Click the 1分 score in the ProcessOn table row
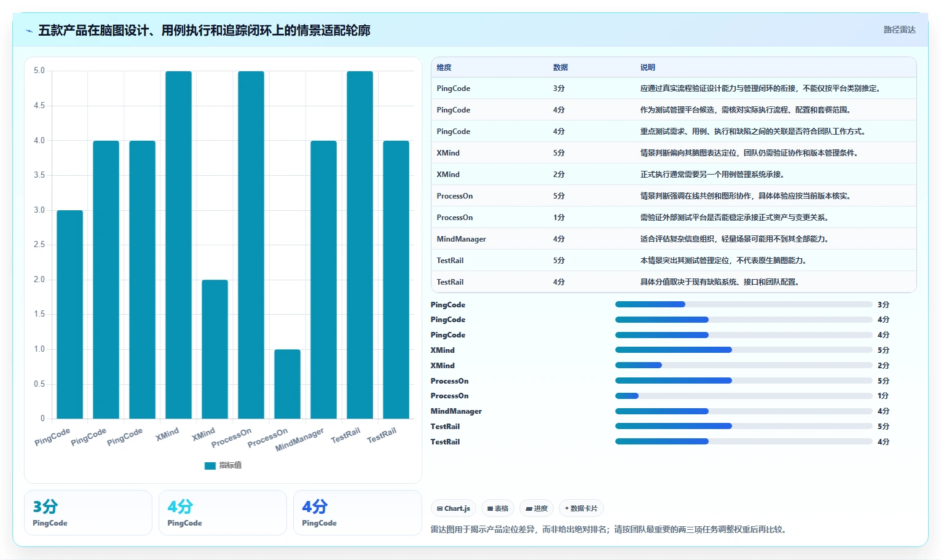The image size is (941, 560). 559,218
